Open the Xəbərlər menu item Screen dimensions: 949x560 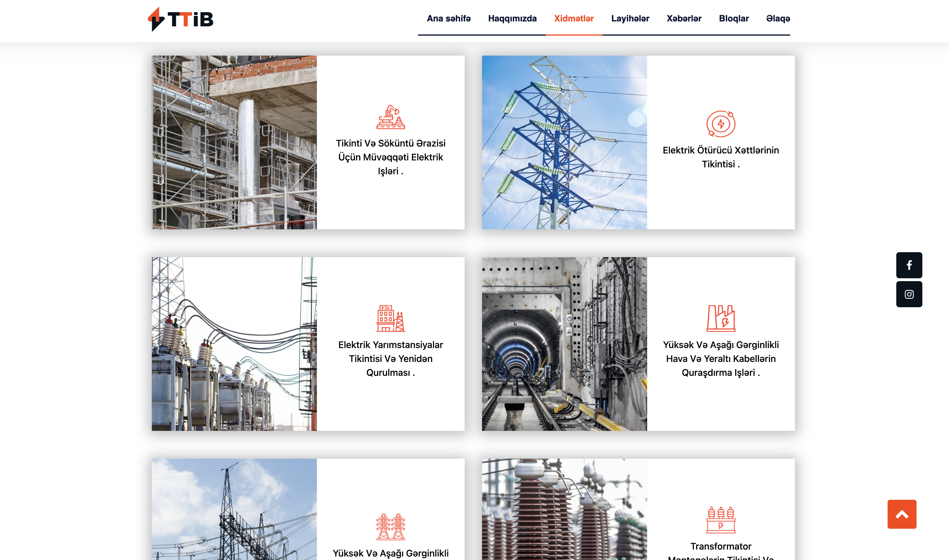(x=684, y=19)
